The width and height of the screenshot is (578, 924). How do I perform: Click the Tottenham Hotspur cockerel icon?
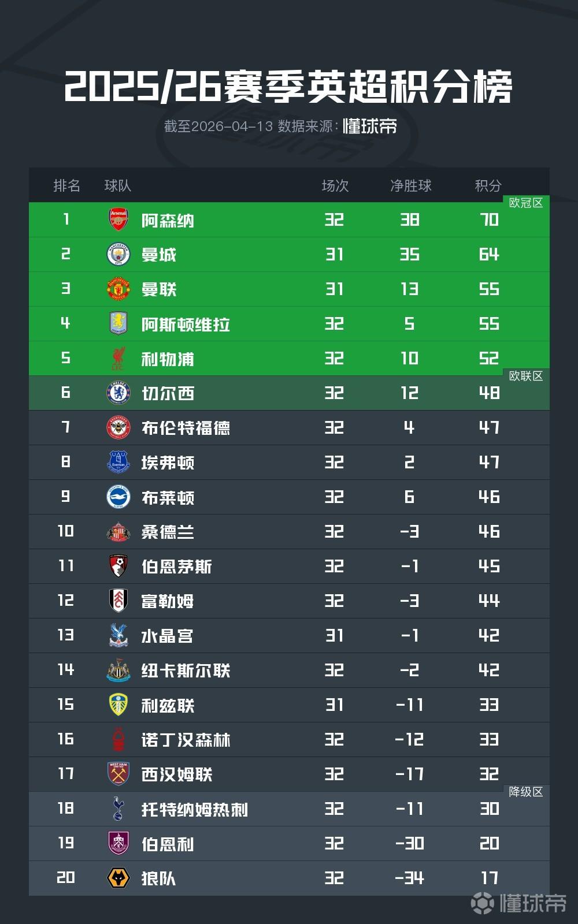pyautogui.click(x=118, y=808)
